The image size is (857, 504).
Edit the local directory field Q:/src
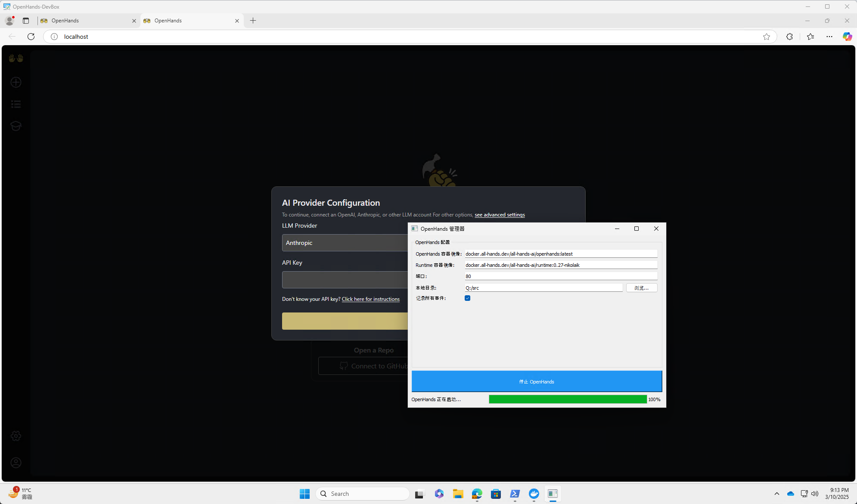point(543,288)
